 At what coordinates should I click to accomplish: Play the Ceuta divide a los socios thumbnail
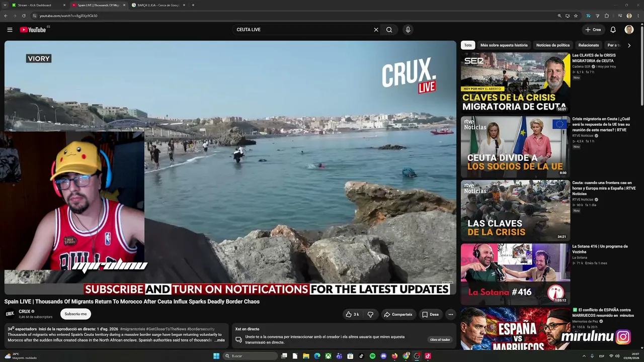[515, 146]
